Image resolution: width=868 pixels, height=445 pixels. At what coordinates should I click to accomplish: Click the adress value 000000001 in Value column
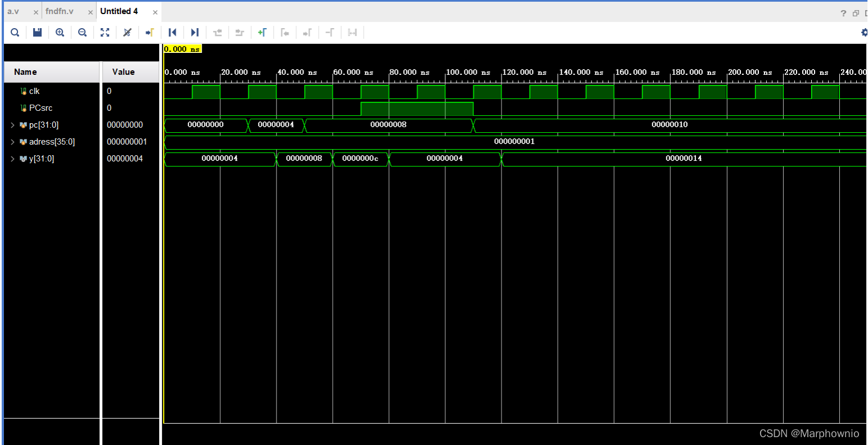click(127, 142)
